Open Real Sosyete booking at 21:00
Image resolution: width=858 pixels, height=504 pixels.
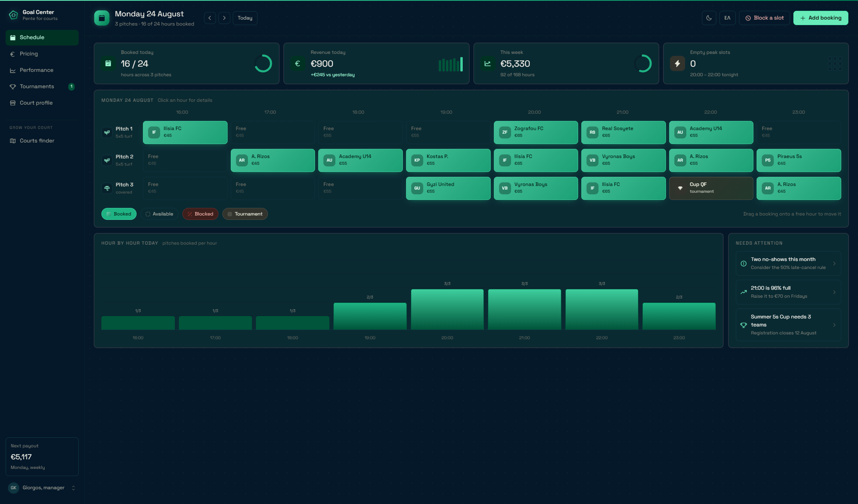coord(623,132)
